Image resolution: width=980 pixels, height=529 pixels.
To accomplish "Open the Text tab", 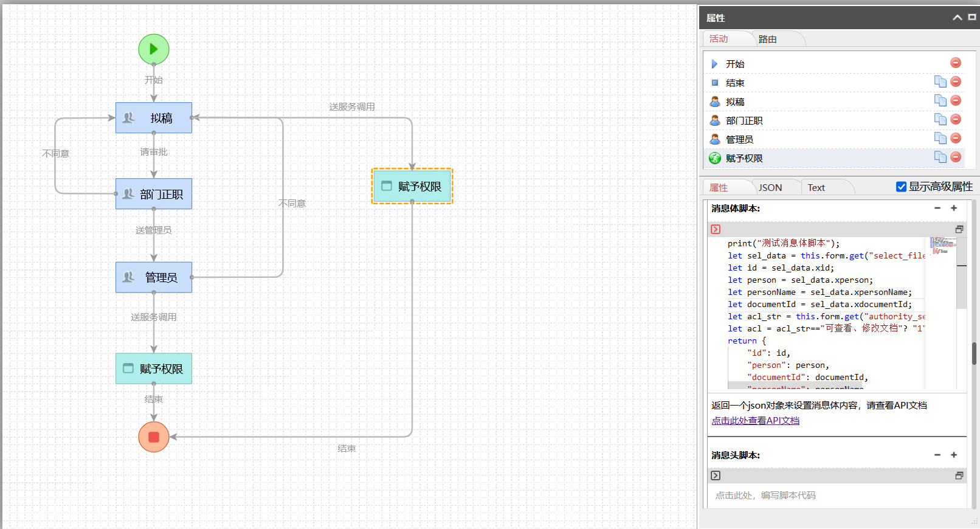I will (x=816, y=188).
